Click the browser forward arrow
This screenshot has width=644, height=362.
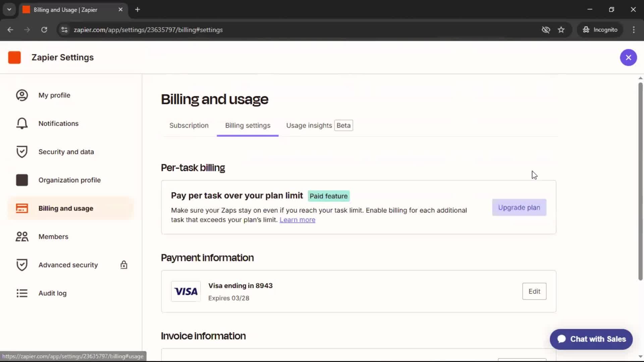[x=27, y=29]
